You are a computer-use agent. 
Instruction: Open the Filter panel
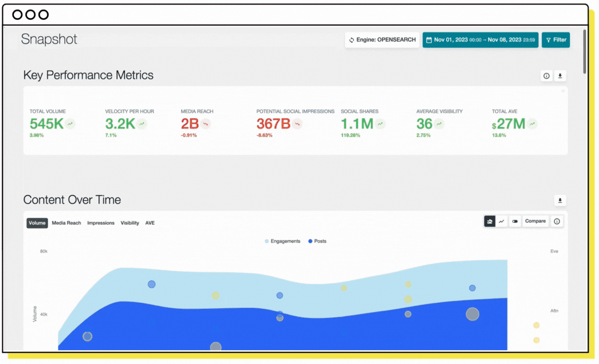(555, 40)
